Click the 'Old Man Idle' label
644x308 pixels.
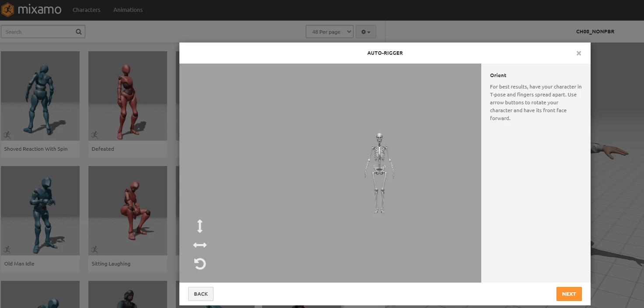click(x=19, y=264)
